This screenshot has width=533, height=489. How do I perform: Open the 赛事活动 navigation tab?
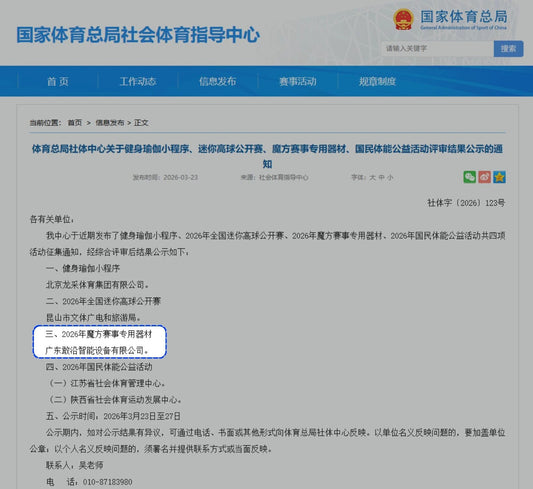(x=297, y=82)
